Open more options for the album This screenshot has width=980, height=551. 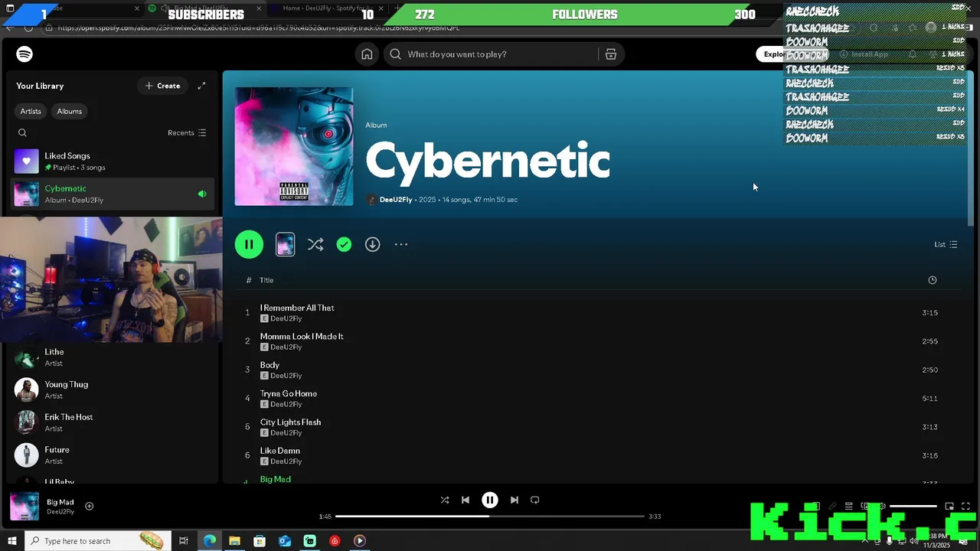401,244
